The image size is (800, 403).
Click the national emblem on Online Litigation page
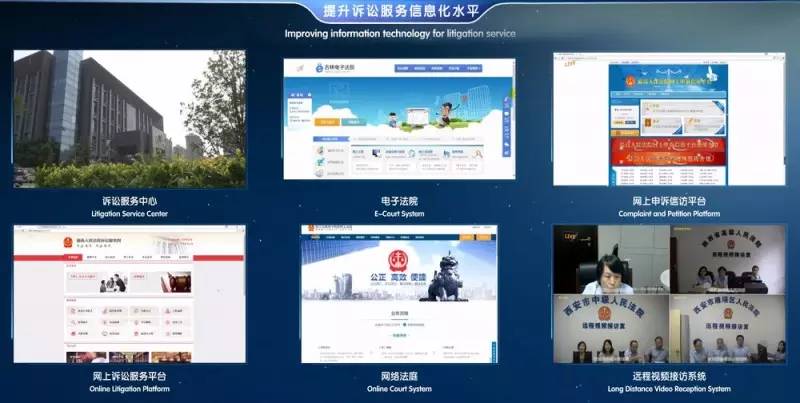(54, 241)
